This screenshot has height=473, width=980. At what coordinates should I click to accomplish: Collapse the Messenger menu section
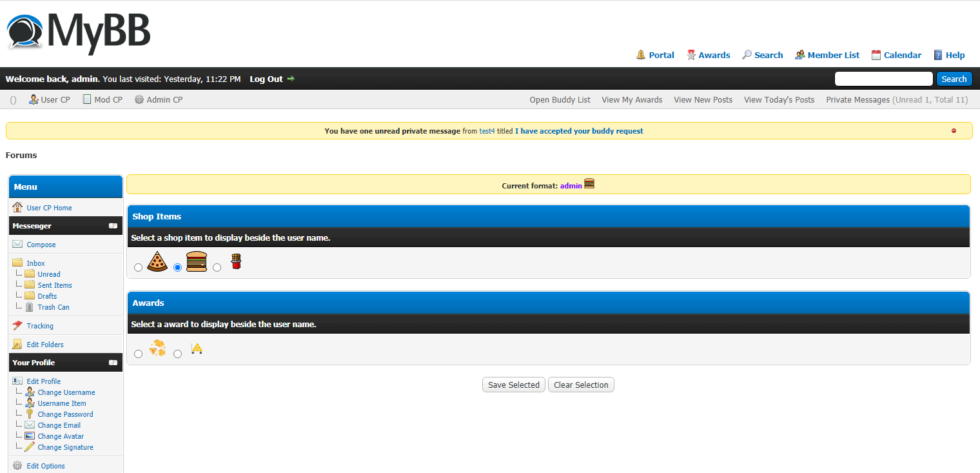pyautogui.click(x=113, y=226)
